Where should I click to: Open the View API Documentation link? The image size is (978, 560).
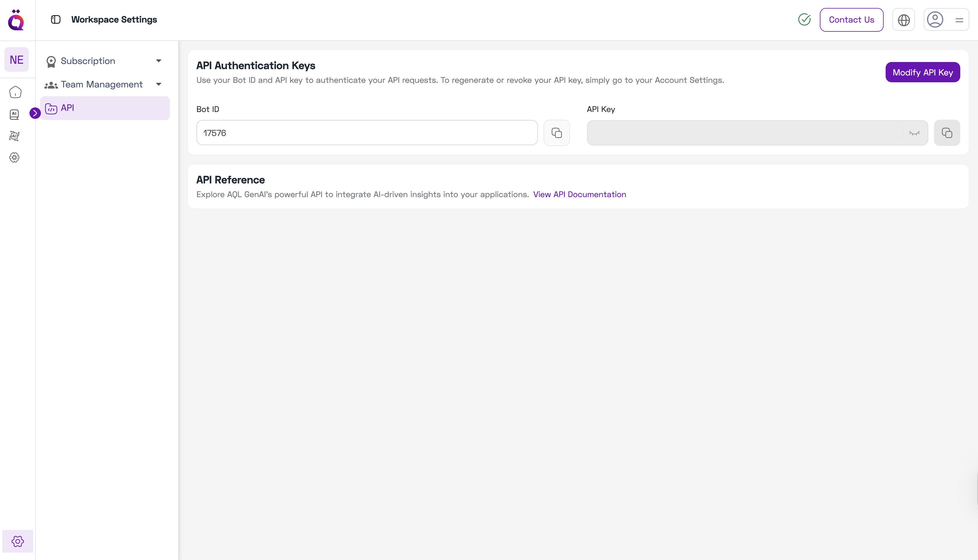(580, 194)
